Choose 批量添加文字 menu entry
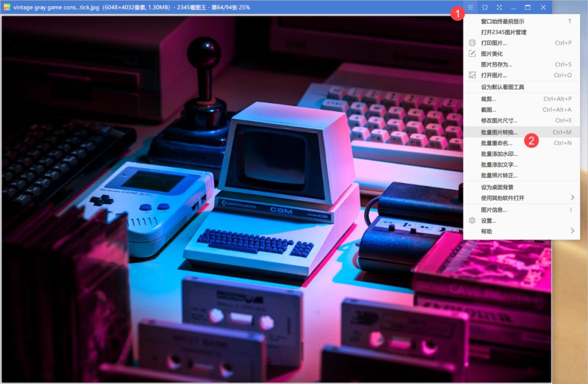The height and width of the screenshot is (384, 588). [500, 164]
